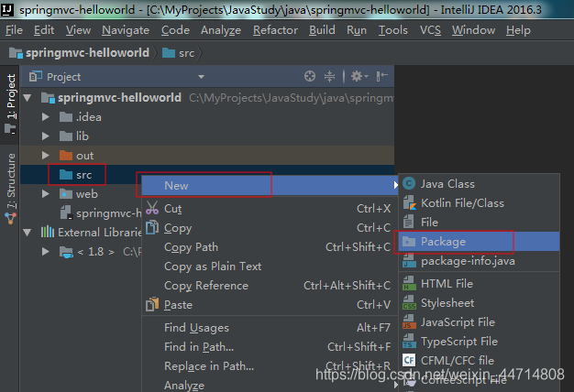Image resolution: width=574 pixels, height=392 pixels.
Task: Click the src folder icon in breadcrumb
Action: tap(169, 53)
